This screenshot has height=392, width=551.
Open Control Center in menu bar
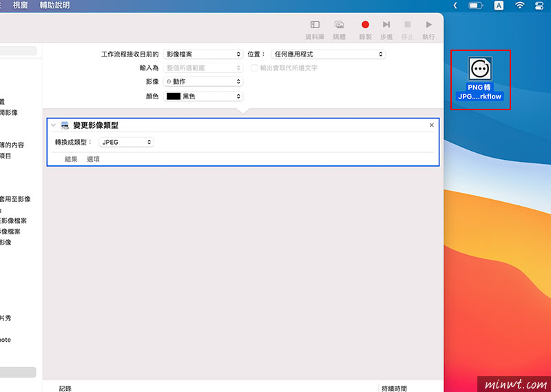tap(539, 6)
